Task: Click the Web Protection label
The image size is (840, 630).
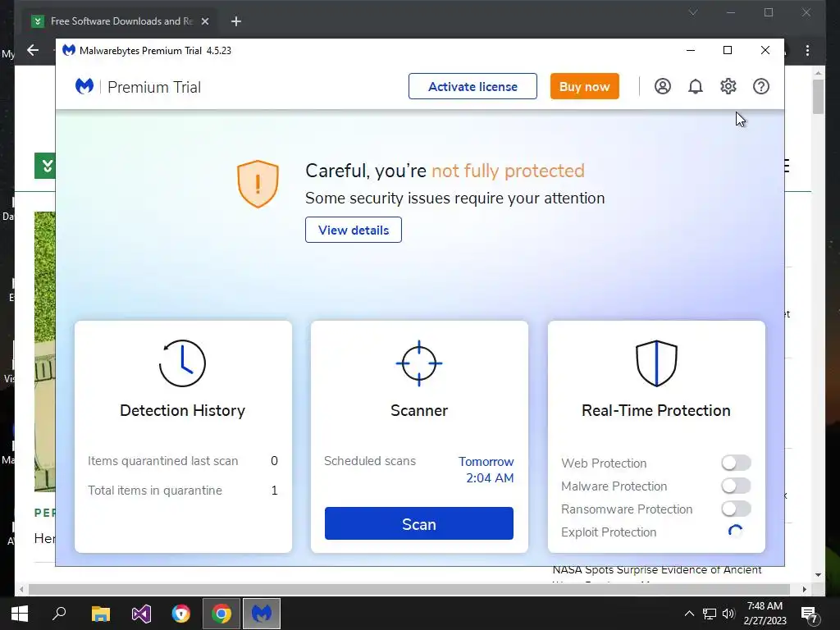Action: tap(604, 463)
